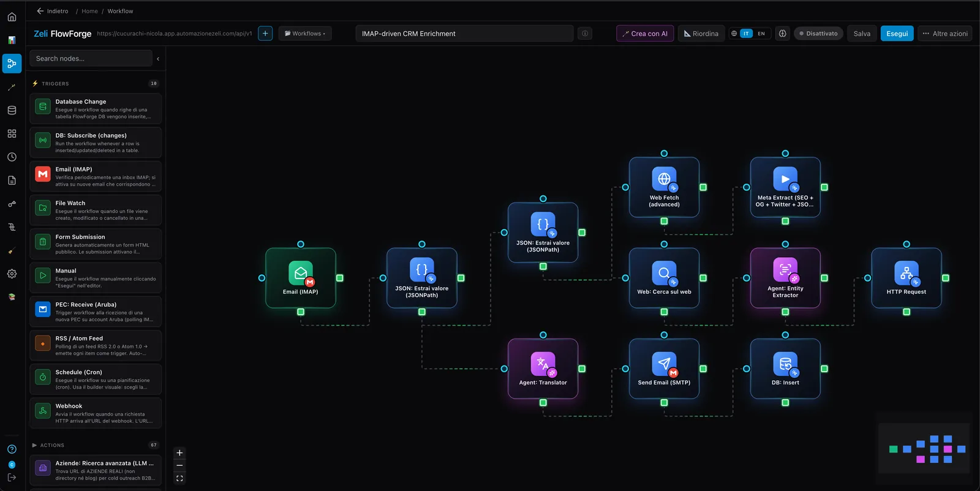Open the document page sidebar icon
This screenshot has height=491, width=980.
click(x=12, y=180)
